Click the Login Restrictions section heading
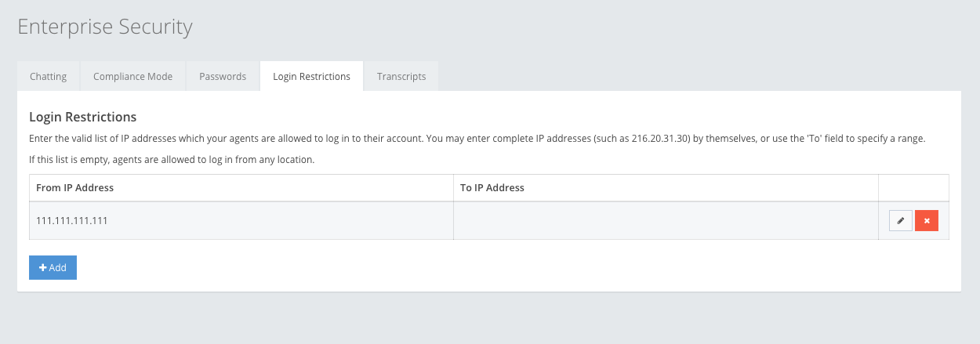 pos(83,118)
